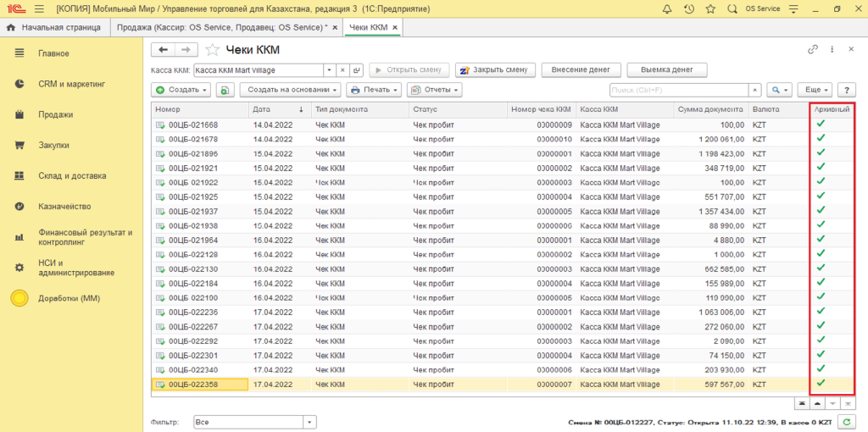The height and width of the screenshot is (432, 868).
Task: Select document icon of row 00ЦБ-021925
Action: point(160,197)
